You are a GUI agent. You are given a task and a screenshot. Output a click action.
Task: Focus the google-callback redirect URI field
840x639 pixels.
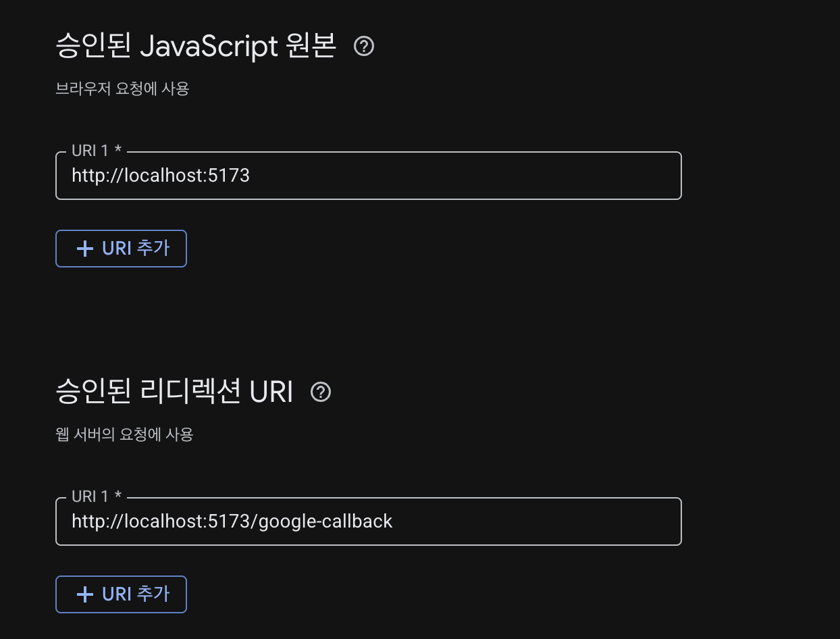pos(368,522)
